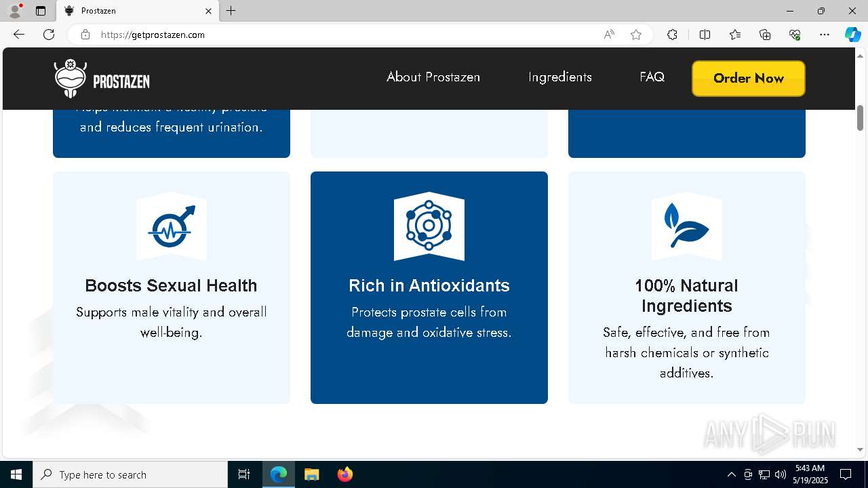Switch to the Prostazen tab

point(138,11)
